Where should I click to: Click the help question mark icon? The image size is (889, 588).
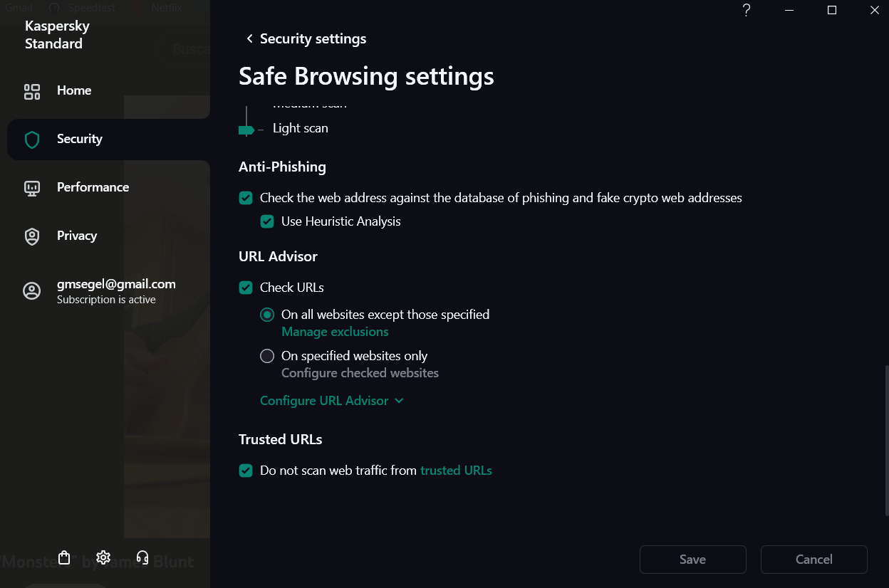click(747, 10)
